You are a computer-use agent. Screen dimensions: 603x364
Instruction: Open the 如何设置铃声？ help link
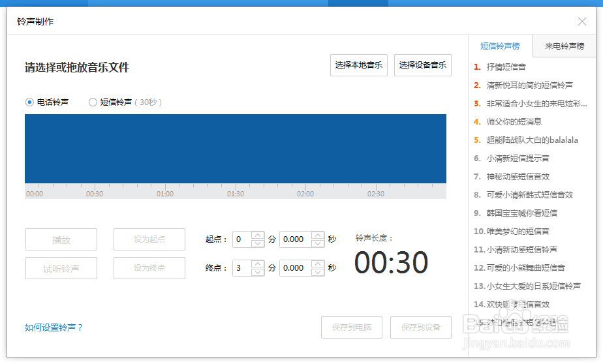54,327
